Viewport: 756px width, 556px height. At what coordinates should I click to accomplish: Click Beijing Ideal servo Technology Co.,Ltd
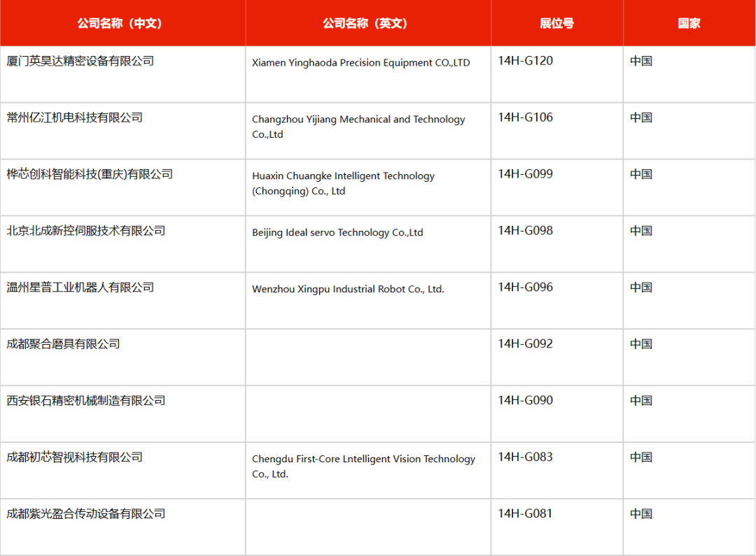pyautogui.click(x=337, y=233)
